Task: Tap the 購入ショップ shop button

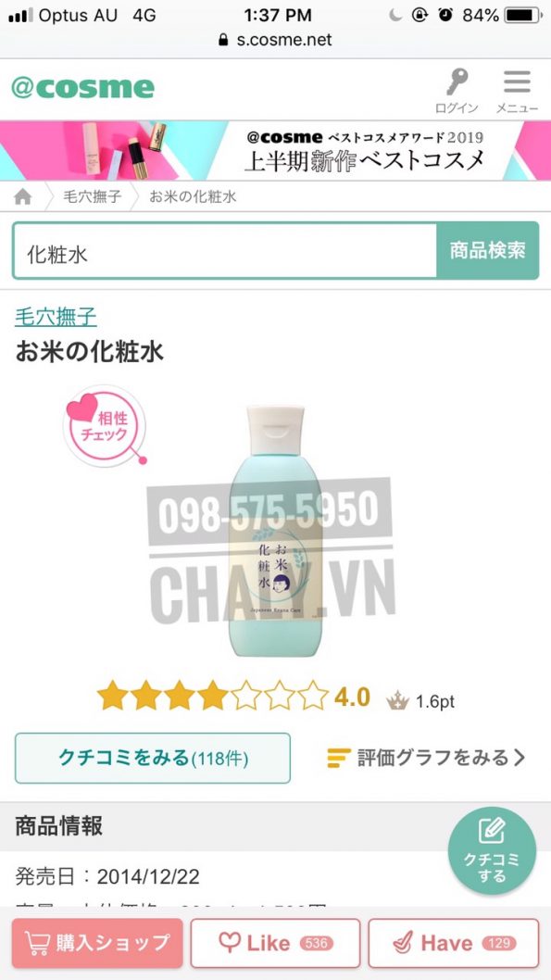Action: (97, 943)
